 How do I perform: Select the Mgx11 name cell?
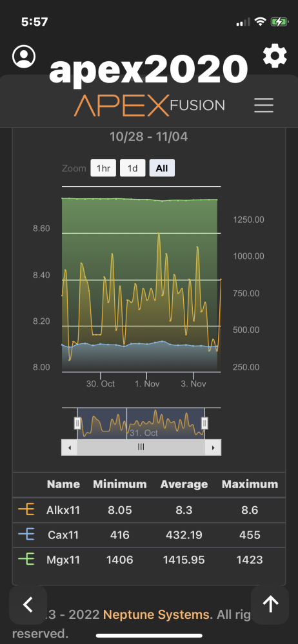pyautogui.click(x=63, y=560)
